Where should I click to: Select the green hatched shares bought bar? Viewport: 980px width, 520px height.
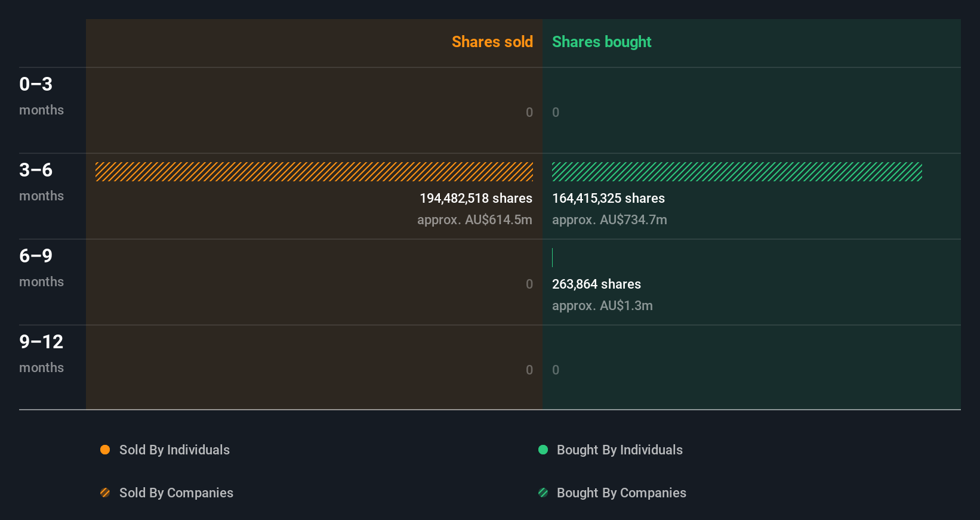[x=737, y=172]
